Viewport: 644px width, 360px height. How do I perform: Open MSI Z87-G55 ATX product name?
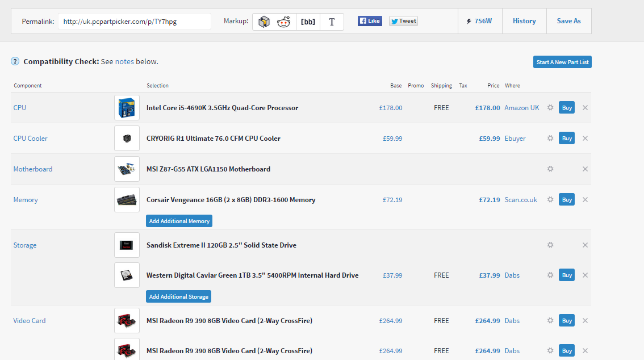coord(208,169)
